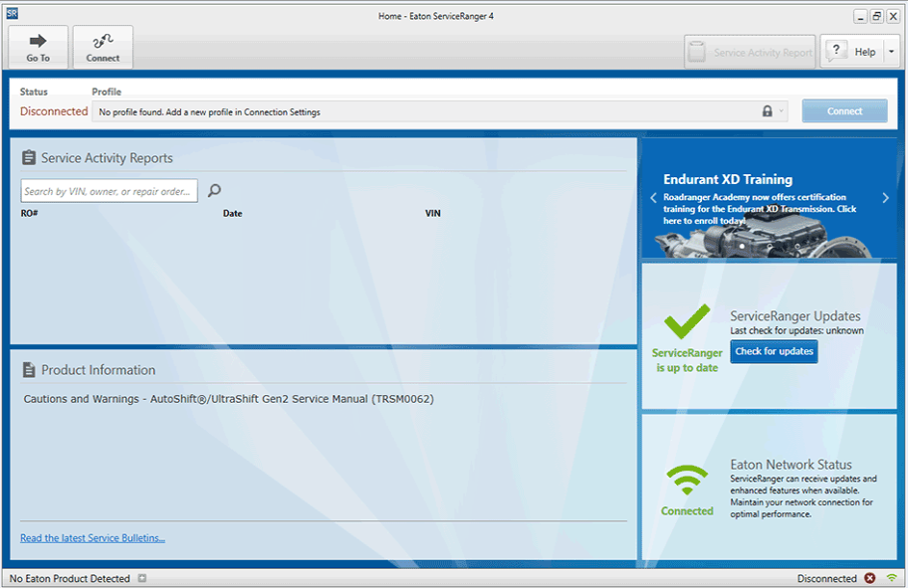Show previous training banner slide
Image resolution: width=908 pixels, height=588 pixels.
(653, 198)
